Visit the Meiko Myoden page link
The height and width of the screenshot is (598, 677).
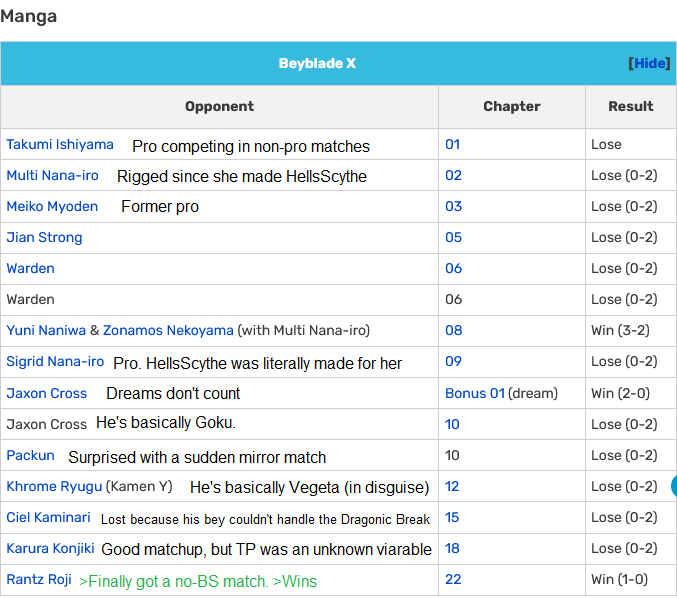[52, 206]
